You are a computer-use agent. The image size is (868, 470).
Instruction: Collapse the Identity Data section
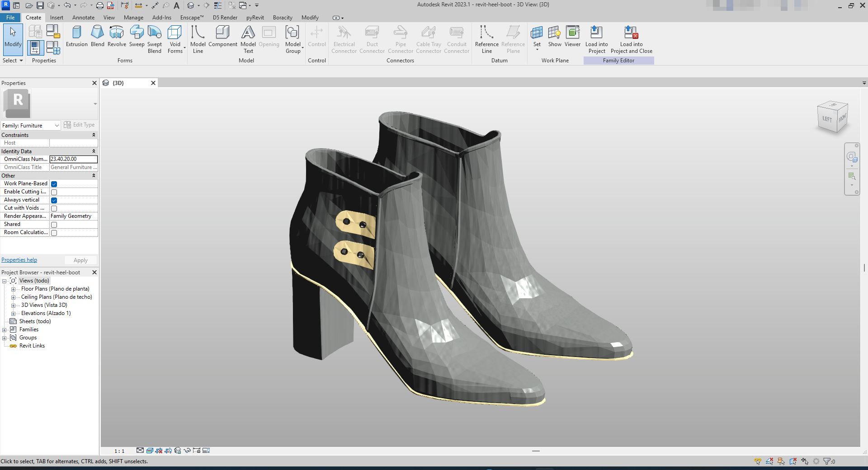[x=94, y=151]
